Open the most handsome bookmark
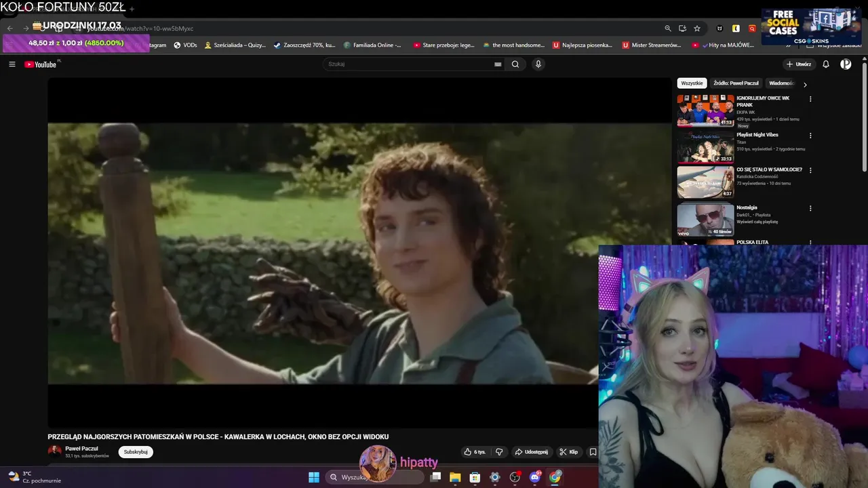 513,45
